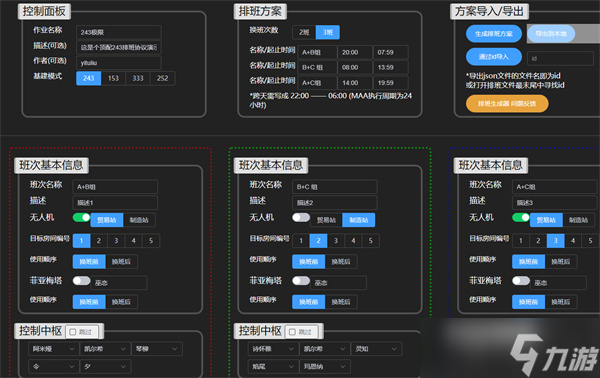This screenshot has width=600, height=378.
Task: Click the 生成排班方案 button
Action: [x=494, y=34]
